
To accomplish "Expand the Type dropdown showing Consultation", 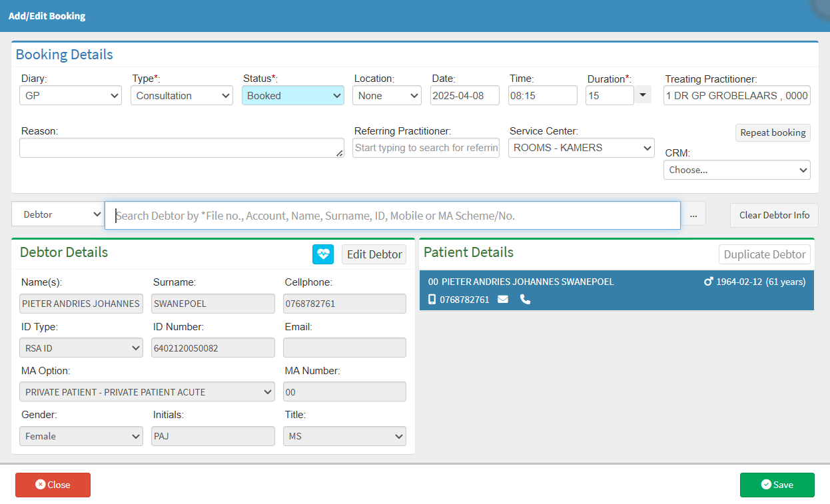I will click(181, 96).
